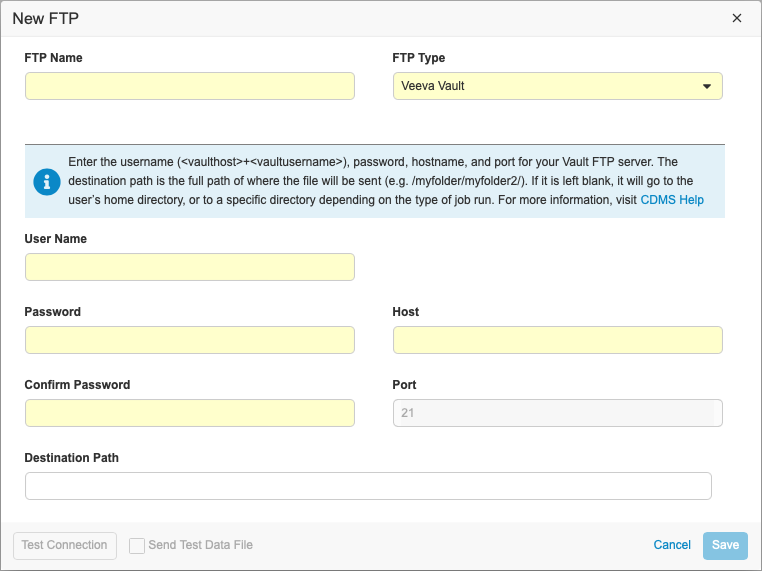Open the CDMS Help link
This screenshot has width=762, height=571.
point(671,200)
